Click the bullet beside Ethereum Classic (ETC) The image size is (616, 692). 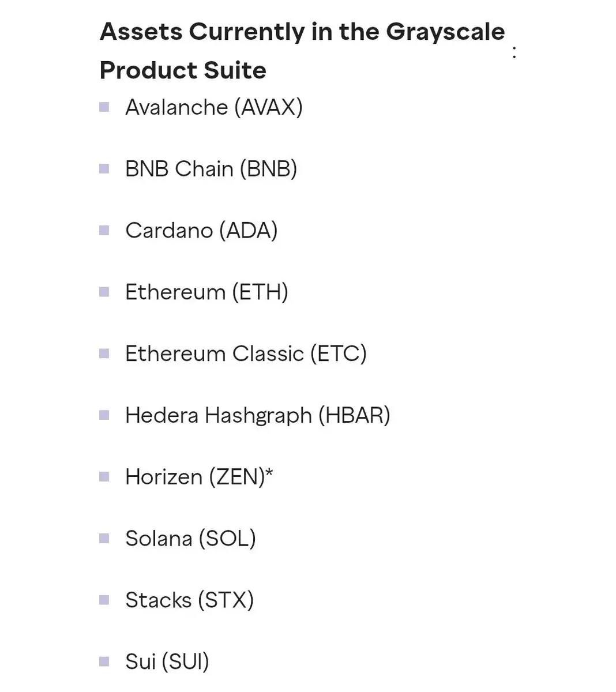pos(104,353)
